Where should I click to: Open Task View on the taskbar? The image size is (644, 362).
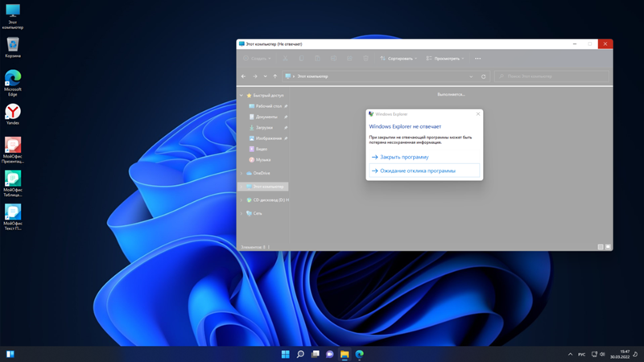pos(315,354)
